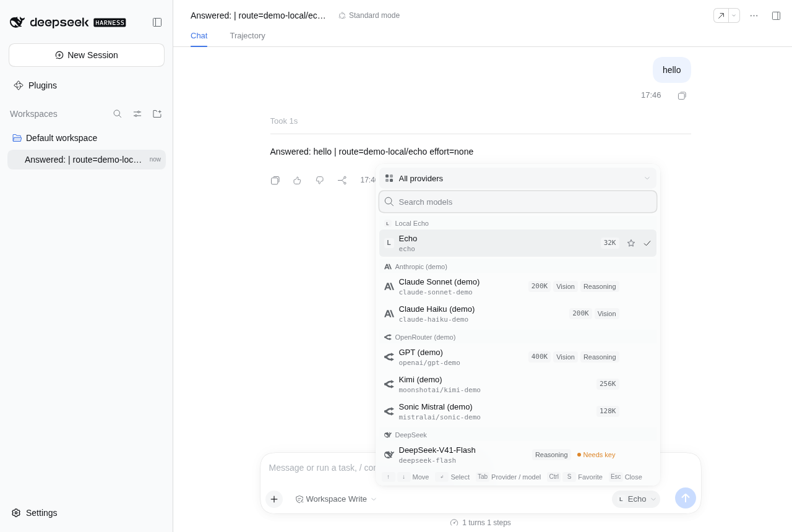
Task: Open the Workspace Write permission dropdown
Action: coord(336,499)
